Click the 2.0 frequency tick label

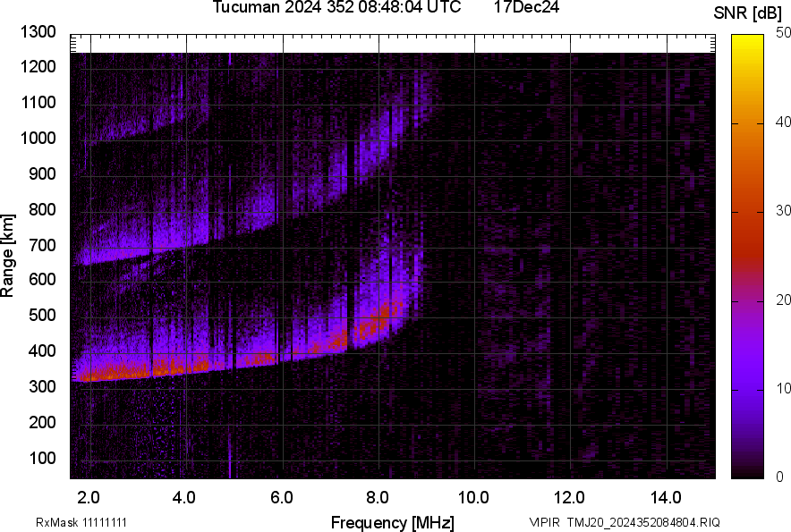89,497
